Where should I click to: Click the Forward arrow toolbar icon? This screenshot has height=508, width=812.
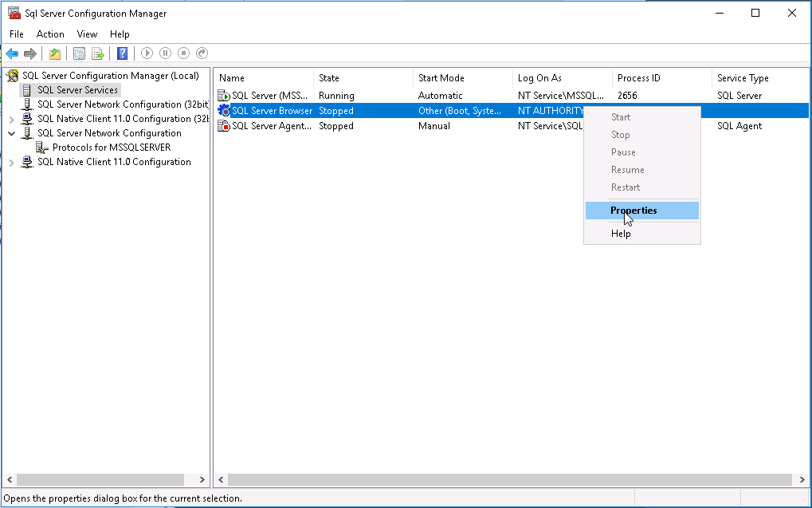(30, 53)
